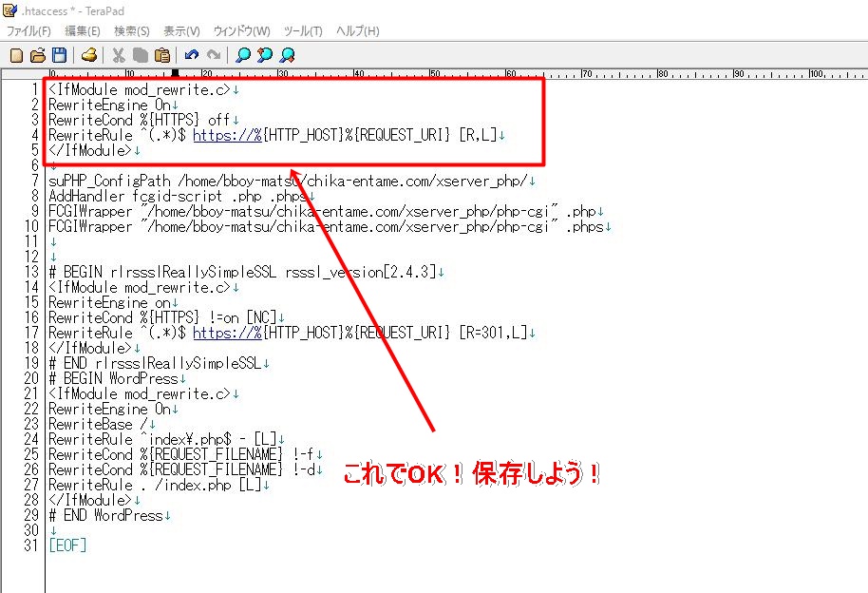Click the New file toolbar icon
Screen dimensions: 868x593
pyautogui.click(x=17, y=55)
